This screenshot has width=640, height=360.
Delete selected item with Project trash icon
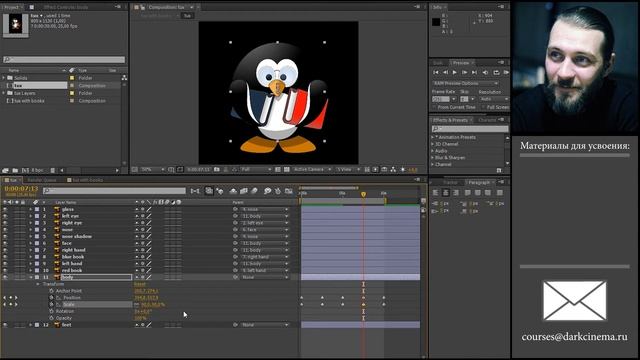(x=53, y=170)
